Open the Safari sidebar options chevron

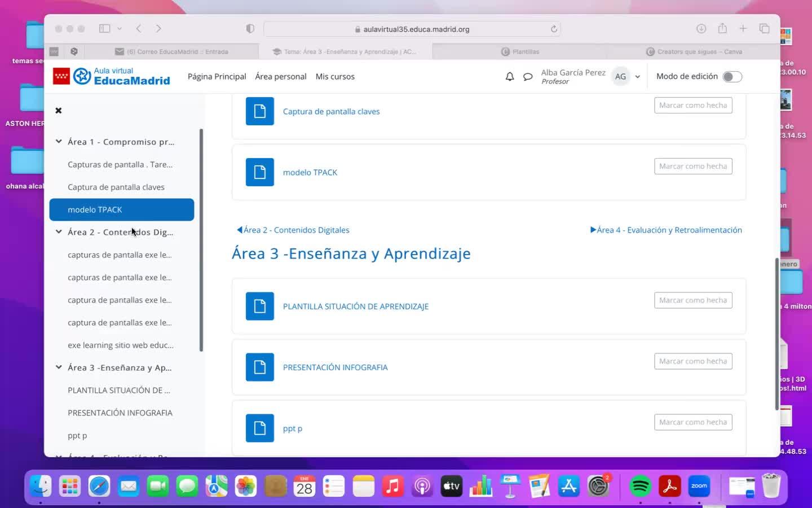tap(120, 29)
